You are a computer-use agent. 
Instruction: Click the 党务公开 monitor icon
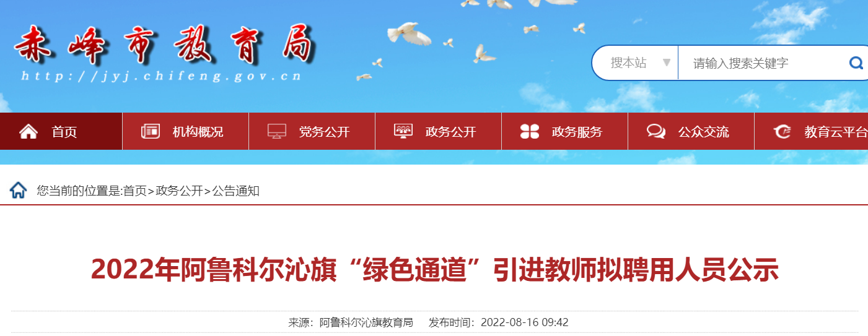[277, 131]
